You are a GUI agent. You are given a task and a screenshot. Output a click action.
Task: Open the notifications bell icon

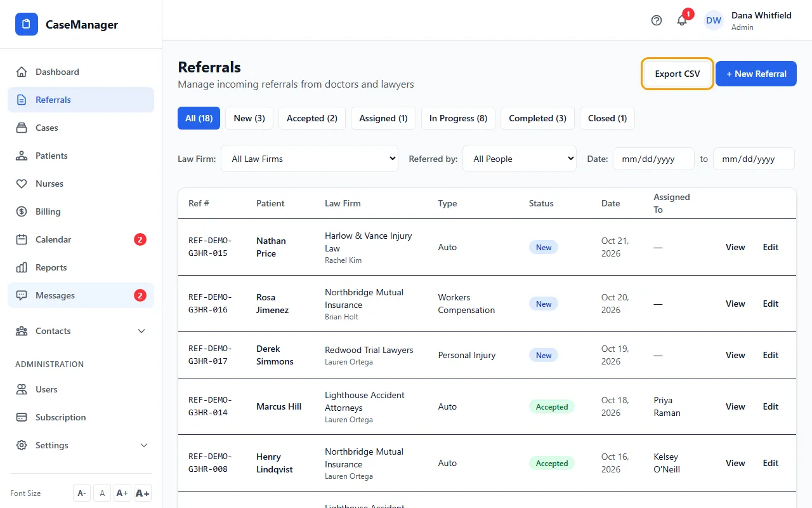pos(682,20)
